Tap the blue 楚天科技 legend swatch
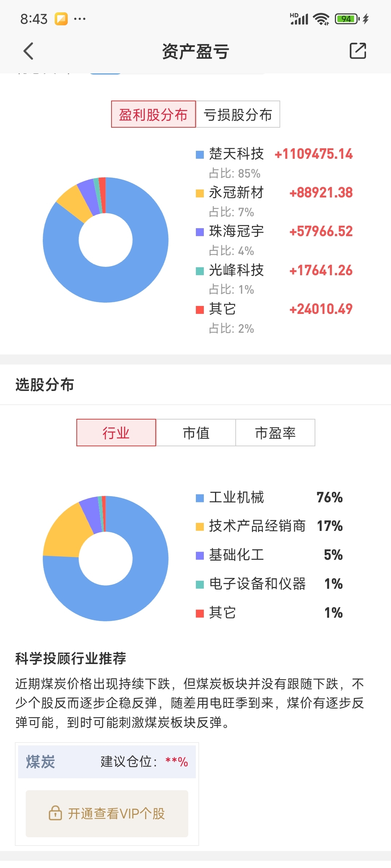 pos(200,154)
